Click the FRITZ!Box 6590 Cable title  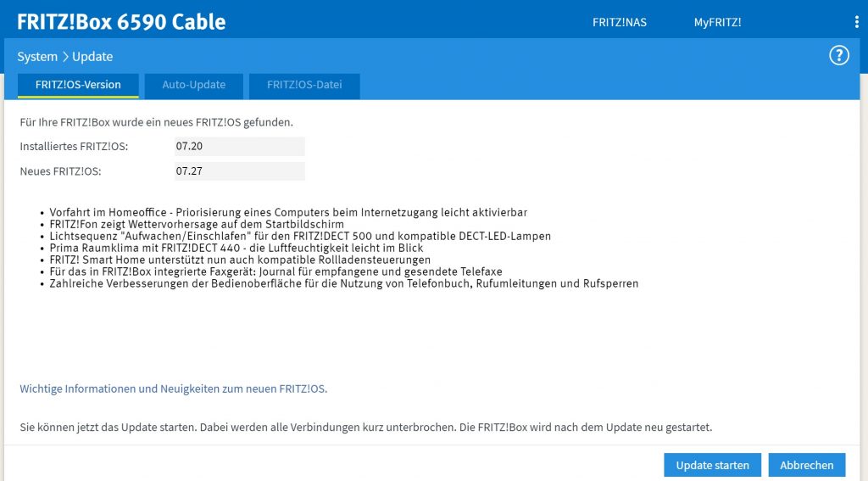[121, 22]
